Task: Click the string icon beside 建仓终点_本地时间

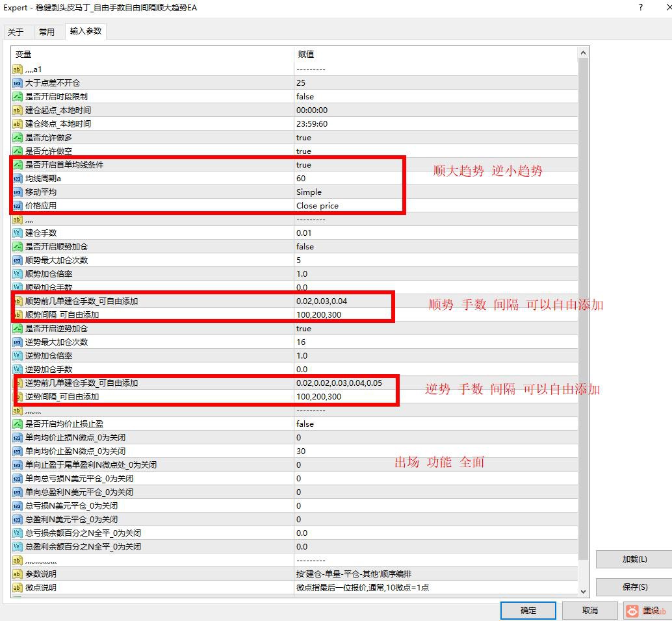Action: (17, 124)
